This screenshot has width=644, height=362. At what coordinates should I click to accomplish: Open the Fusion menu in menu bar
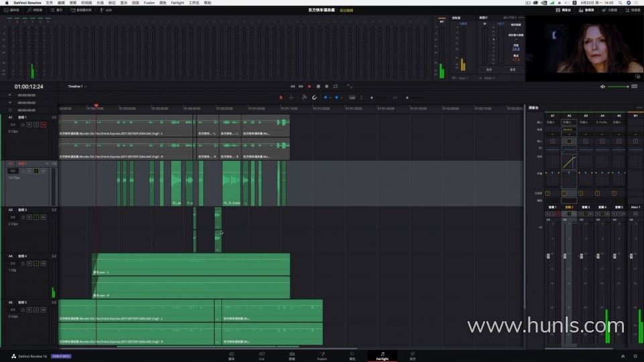click(149, 3)
